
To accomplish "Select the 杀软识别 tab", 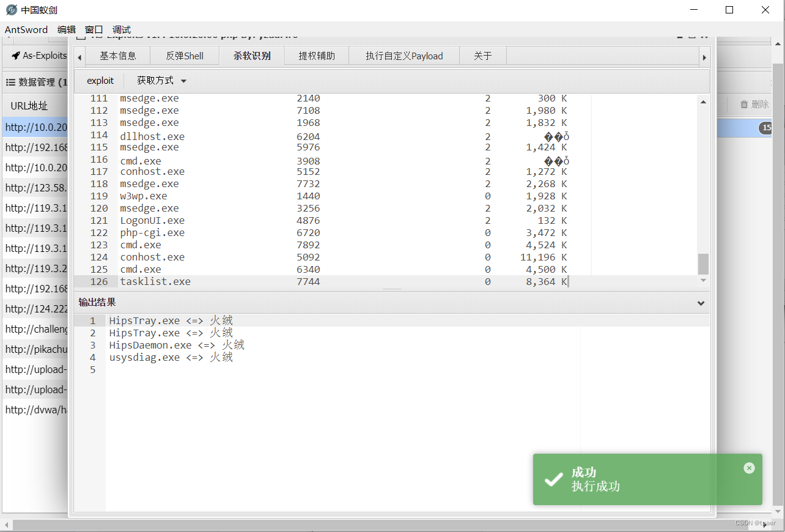I will (x=252, y=56).
